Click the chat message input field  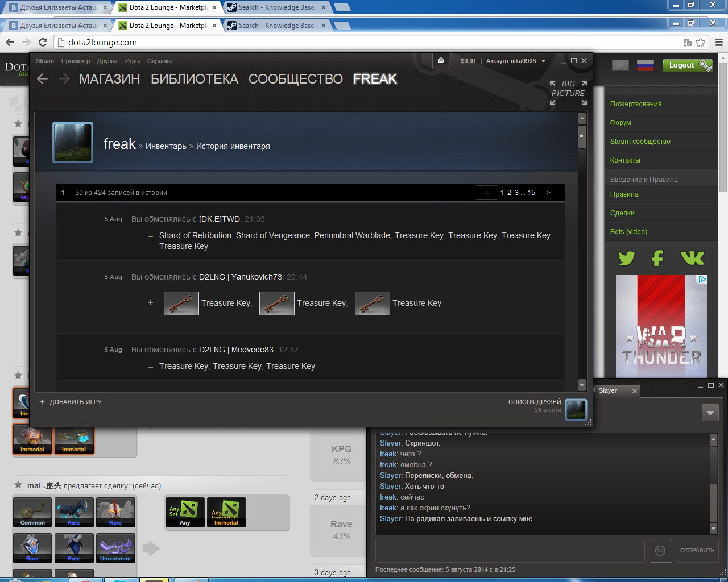pyautogui.click(x=510, y=550)
